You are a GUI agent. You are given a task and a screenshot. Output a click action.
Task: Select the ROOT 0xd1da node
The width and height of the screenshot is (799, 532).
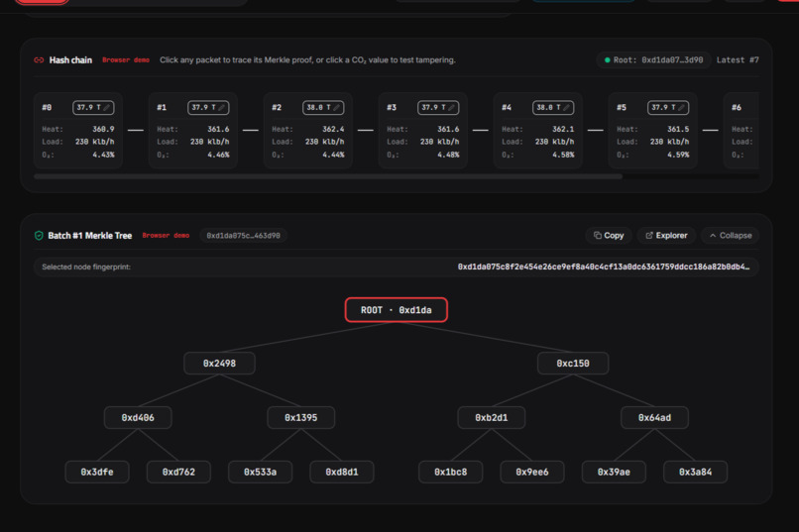tap(397, 310)
